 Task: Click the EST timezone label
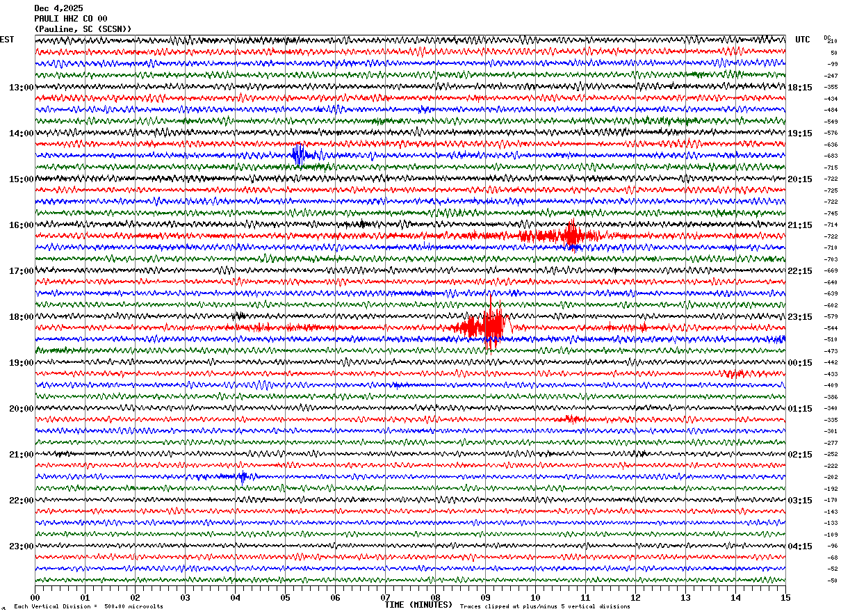pyautogui.click(x=7, y=40)
